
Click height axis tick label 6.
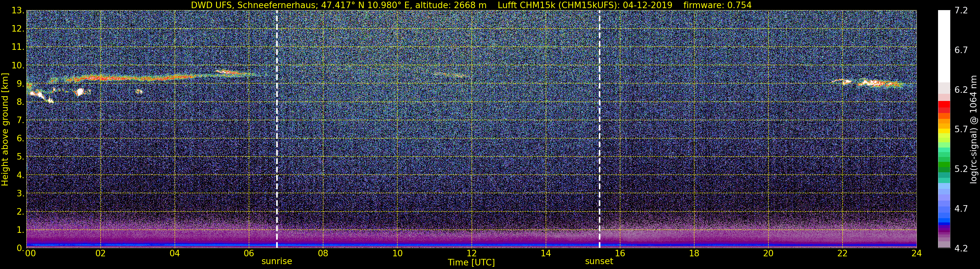click(x=20, y=139)
